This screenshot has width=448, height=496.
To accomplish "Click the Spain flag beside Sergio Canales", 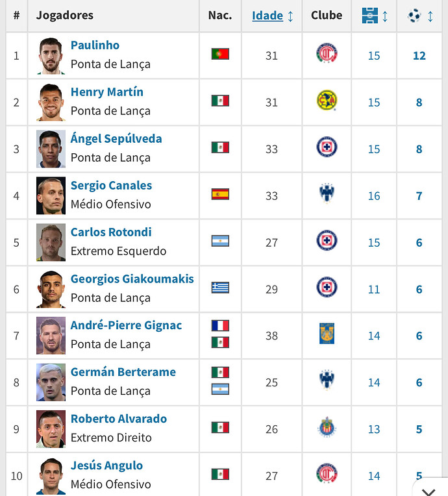I will click(220, 194).
